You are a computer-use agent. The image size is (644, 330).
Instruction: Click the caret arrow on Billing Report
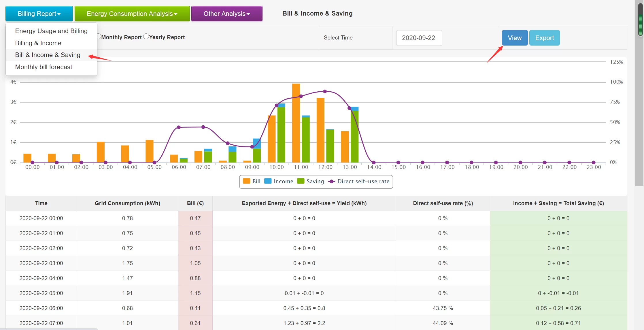pos(59,14)
